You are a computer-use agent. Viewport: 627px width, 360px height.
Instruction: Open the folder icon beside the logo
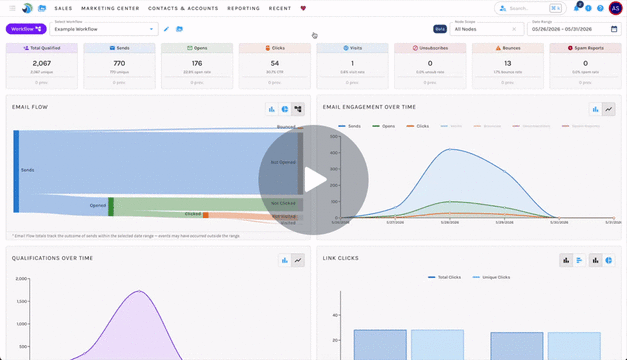pyautogui.click(x=42, y=8)
